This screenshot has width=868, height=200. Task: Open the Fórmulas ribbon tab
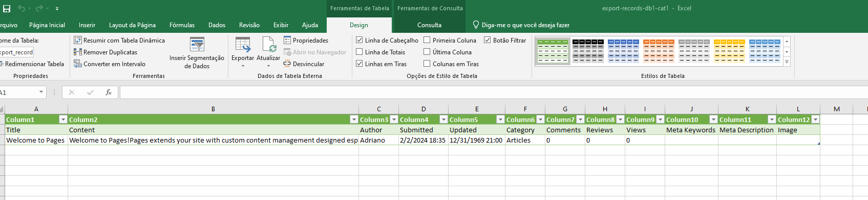point(182,25)
